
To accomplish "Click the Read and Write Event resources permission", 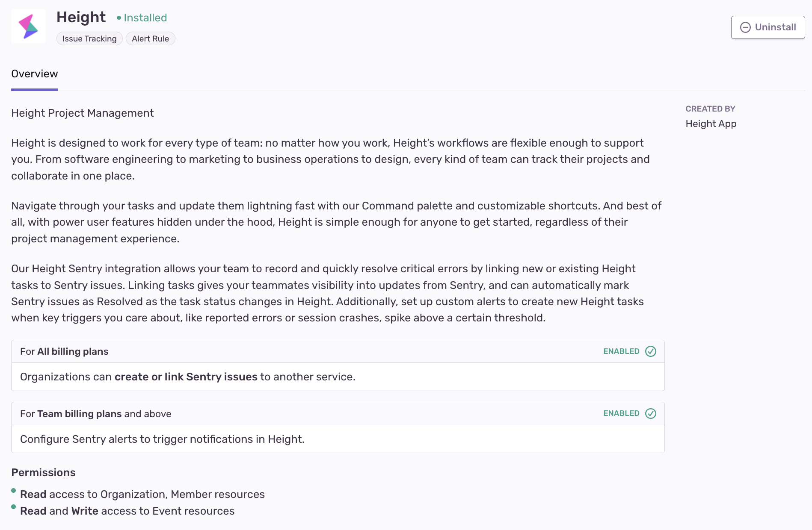I will tap(127, 511).
